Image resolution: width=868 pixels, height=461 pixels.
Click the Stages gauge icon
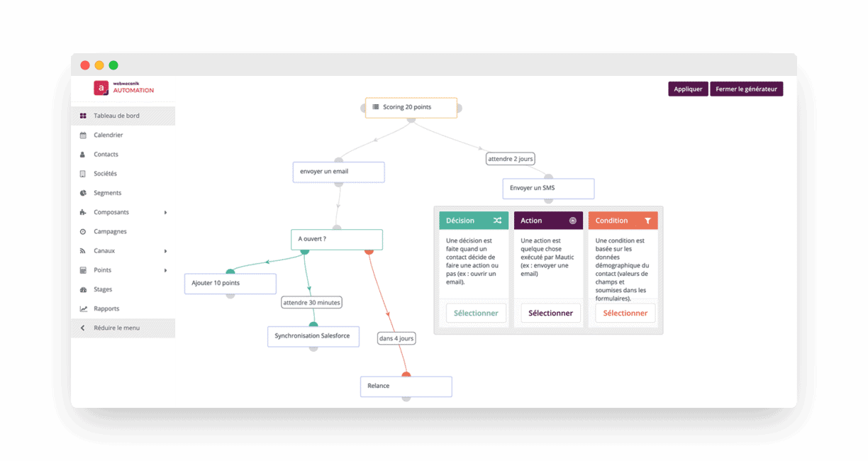[83, 289]
